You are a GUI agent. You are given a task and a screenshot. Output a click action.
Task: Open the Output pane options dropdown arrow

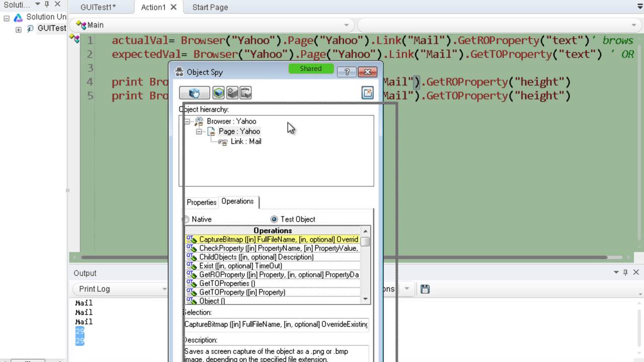coord(616,273)
